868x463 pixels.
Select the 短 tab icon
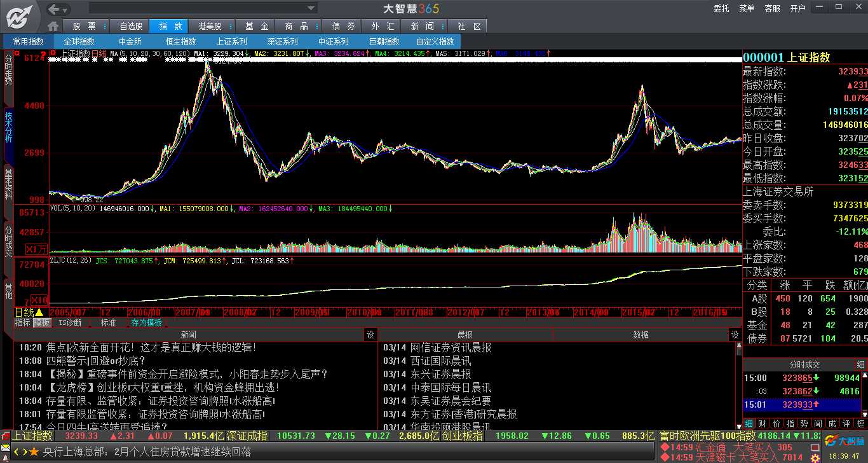point(860,424)
